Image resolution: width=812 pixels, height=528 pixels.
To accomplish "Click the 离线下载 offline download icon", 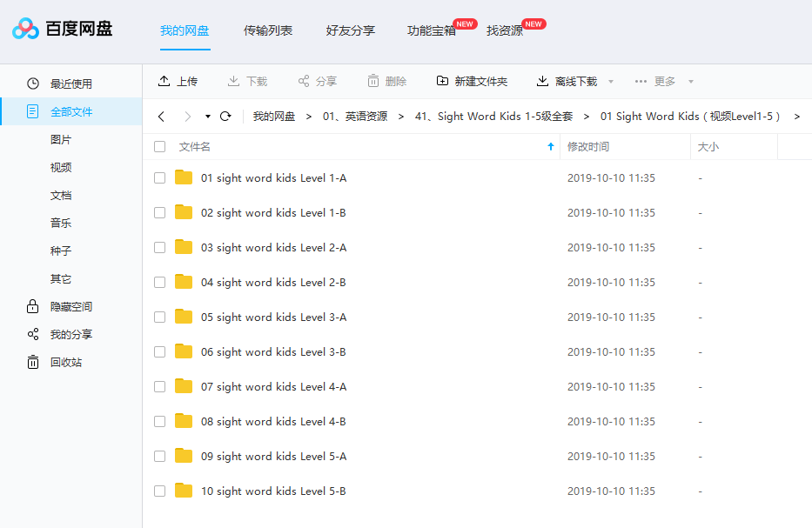I will click(x=543, y=80).
